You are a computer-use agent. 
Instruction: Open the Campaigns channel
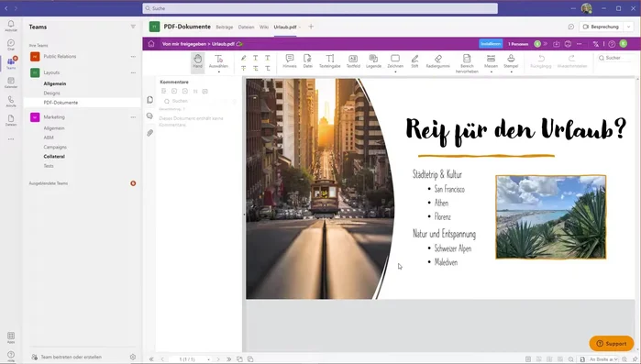click(55, 147)
